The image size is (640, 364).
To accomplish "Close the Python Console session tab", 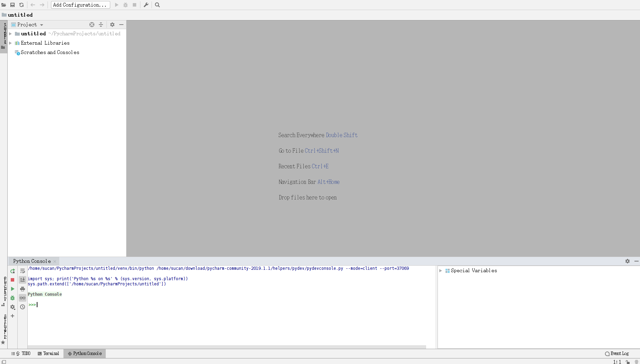I will click(55, 261).
